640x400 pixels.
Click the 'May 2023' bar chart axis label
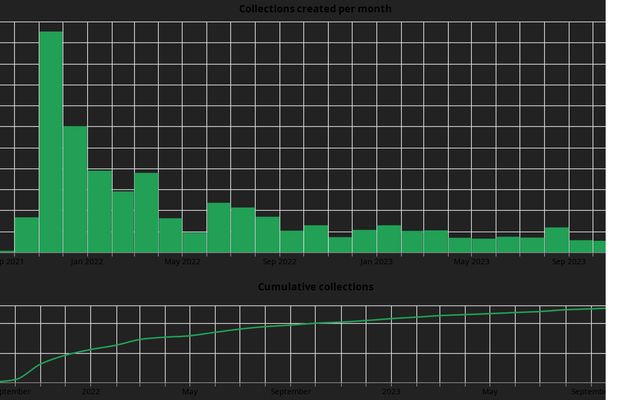472,262
